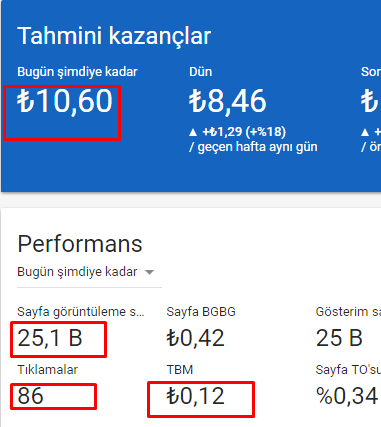Click the Performans section title
The image size is (381, 427).
point(80,244)
